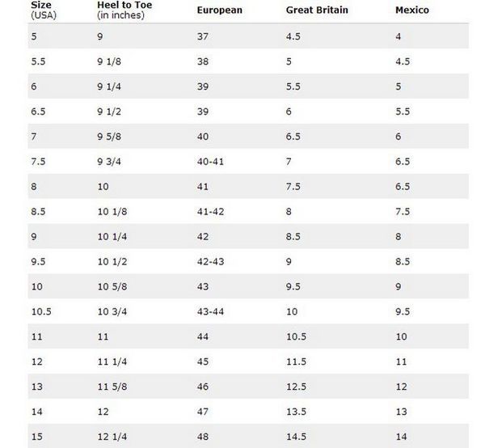The width and height of the screenshot is (485, 448).
Task: Select the 10 3/4 heel-to-toe cell
Action: 111,312
